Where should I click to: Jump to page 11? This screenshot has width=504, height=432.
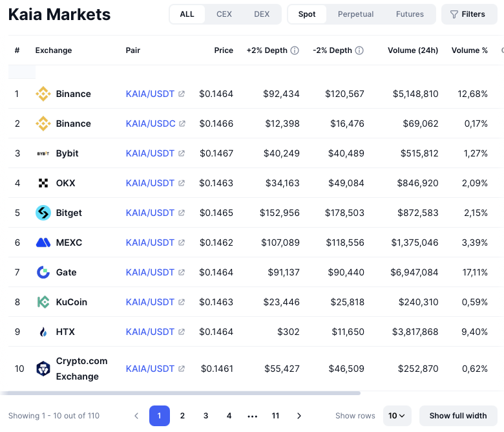pos(275,416)
